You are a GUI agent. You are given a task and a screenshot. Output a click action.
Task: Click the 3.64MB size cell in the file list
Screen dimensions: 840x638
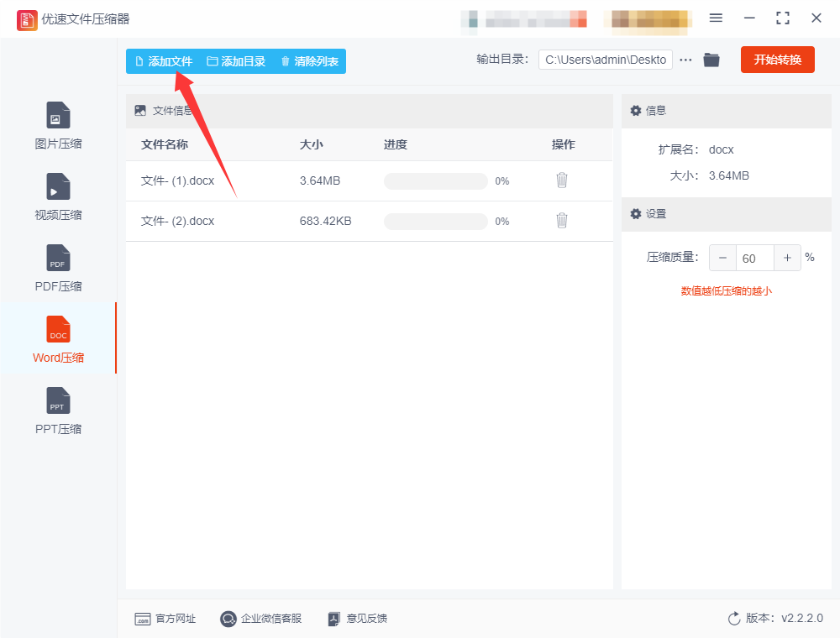(x=320, y=181)
